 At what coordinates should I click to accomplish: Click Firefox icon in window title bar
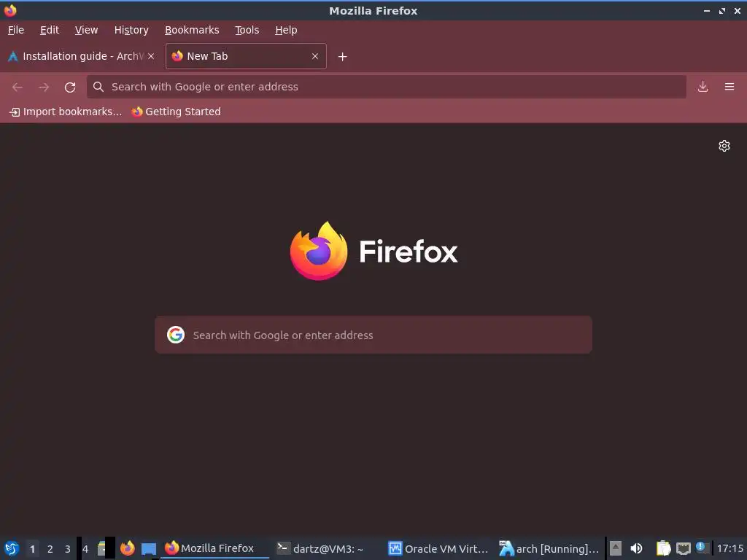pyautogui.click(x=10, y=10)
